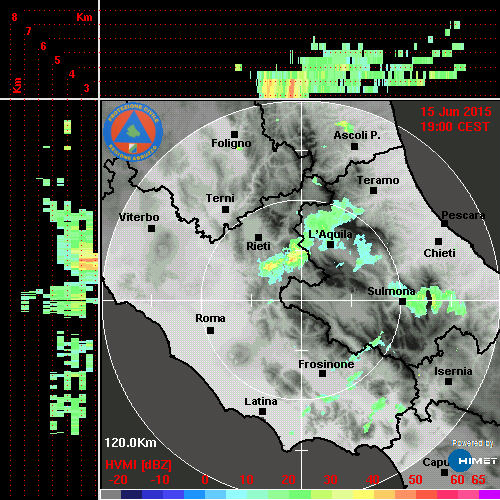The image size is (500, 500).
Task: Click the Teramo city square marker
Action: pos(374,191)
